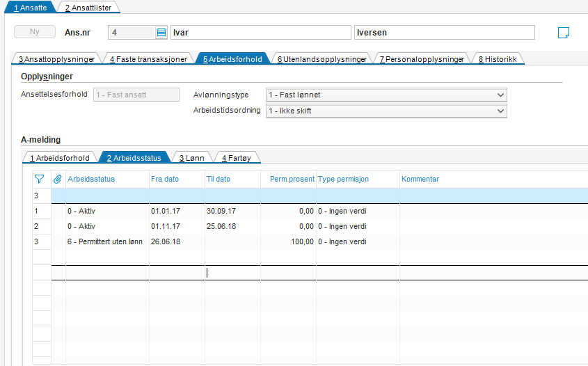Switch to the 1 Arbeidsforhold sub-tab

(x=60, y=158)
